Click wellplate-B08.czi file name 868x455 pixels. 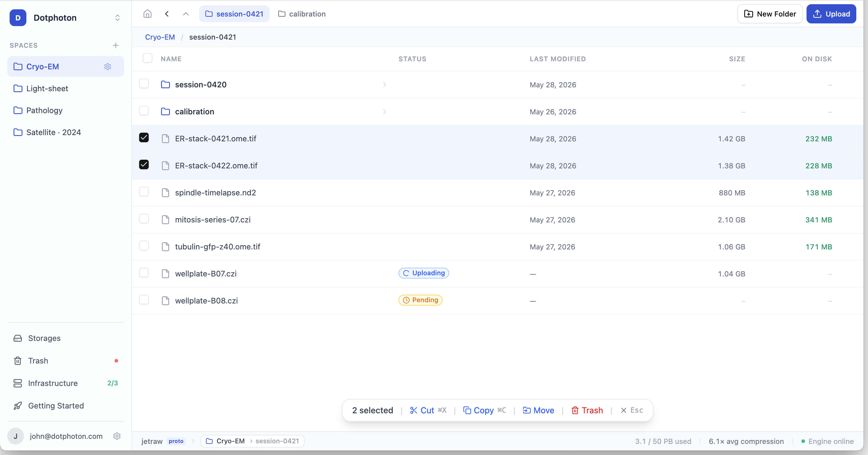(207, 300)
